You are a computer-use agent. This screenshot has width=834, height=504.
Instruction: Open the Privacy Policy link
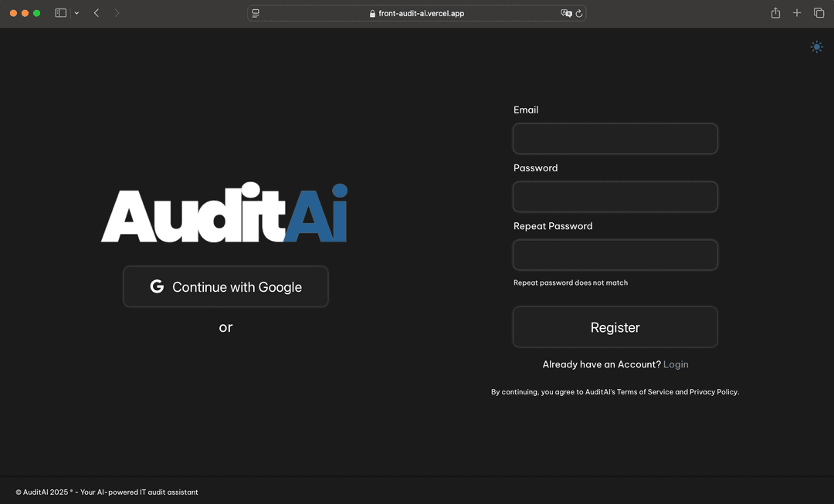713,391
